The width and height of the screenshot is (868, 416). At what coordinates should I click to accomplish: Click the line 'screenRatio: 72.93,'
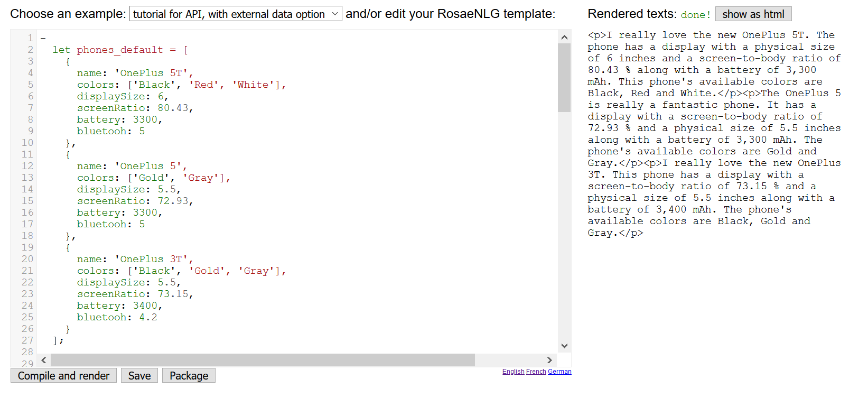pos(135,201)
